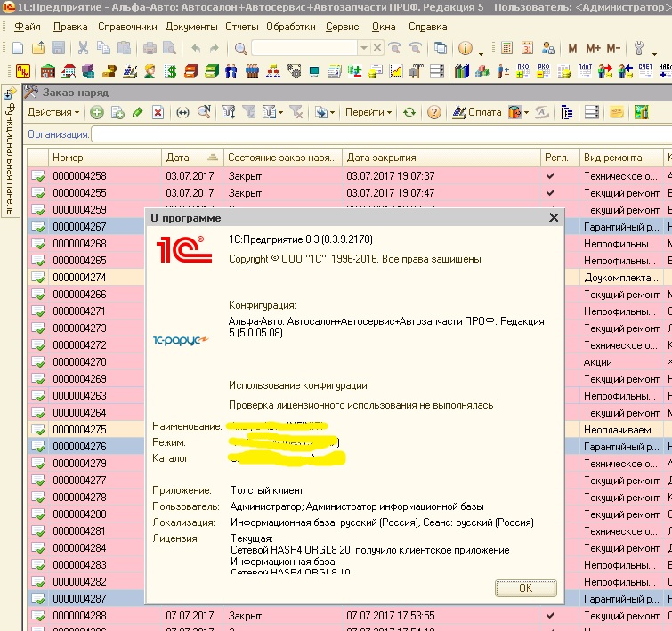Click the magnifier Search icon in main toolbar
672x631 pixels.
[x=241, y=48]
